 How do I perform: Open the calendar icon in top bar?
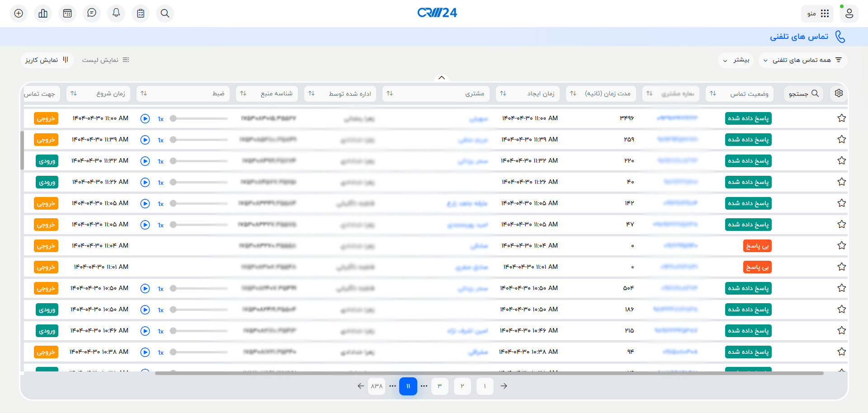pyautogui.click(x=67, y=13)
